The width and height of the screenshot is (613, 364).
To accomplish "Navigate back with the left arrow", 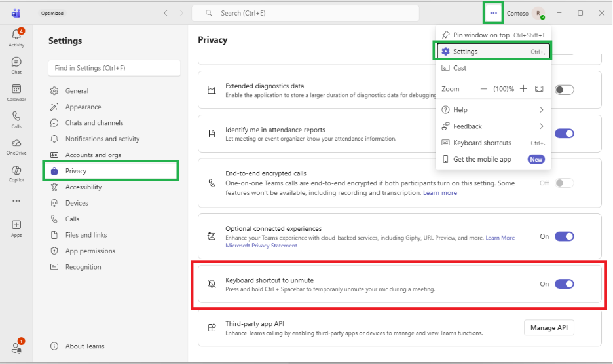I will click(x=166, y=13).
